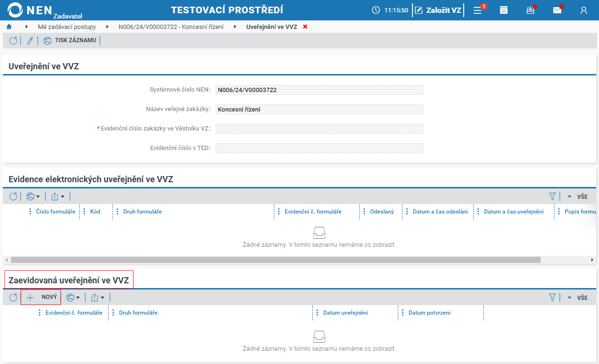Open the messages envelope icon
Viewport: 599px width, 364px height.
(557, 10)
